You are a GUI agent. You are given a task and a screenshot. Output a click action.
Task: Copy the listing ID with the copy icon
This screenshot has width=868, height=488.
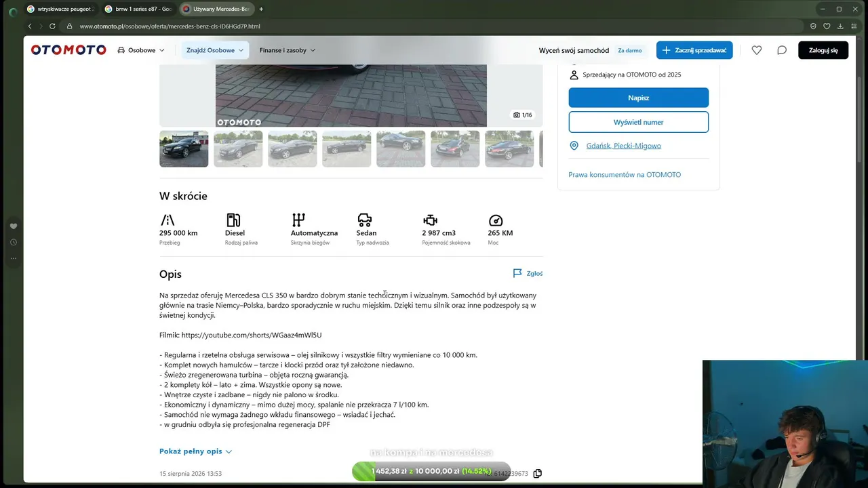[x=538, y=473]
